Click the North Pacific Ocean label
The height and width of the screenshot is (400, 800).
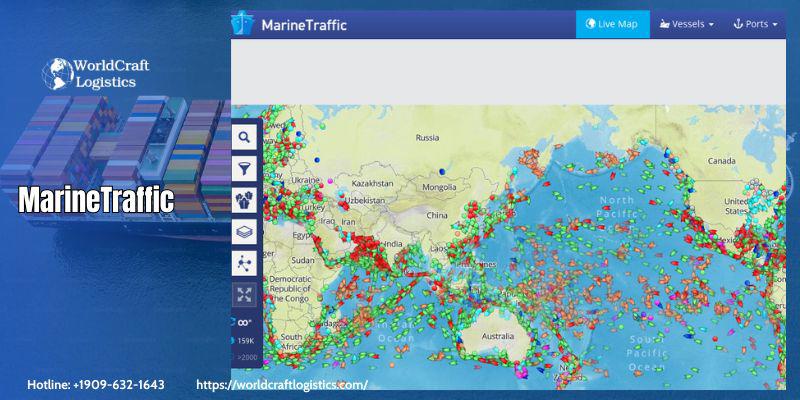(616, 213)
